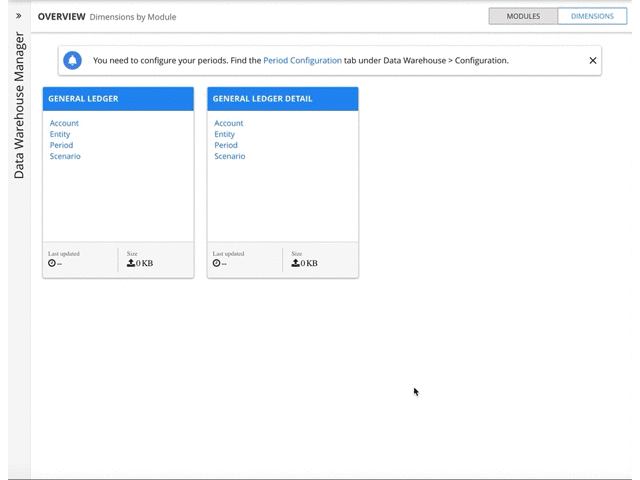Click the General Ledger card header
The width and height of the screenshot is (640, 480).
[x=118, y=99]
